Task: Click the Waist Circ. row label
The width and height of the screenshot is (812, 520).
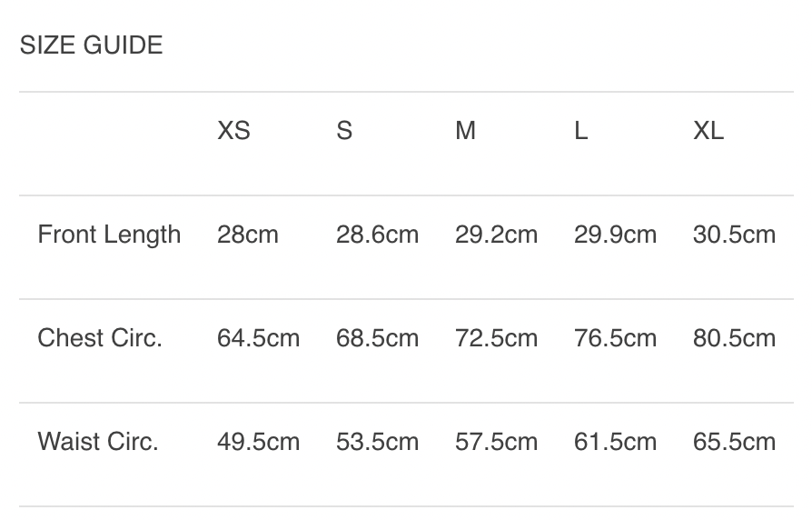Action: 98,442
